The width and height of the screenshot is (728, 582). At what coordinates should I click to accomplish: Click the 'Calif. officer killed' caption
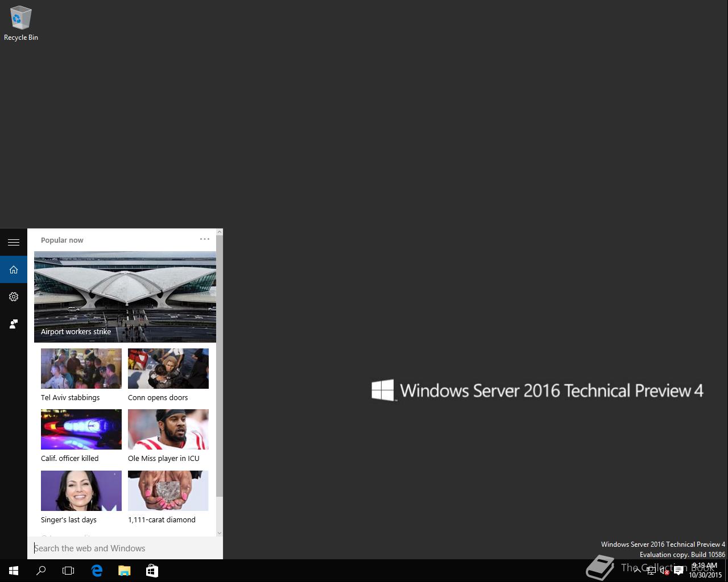click(x=69, y=458)
